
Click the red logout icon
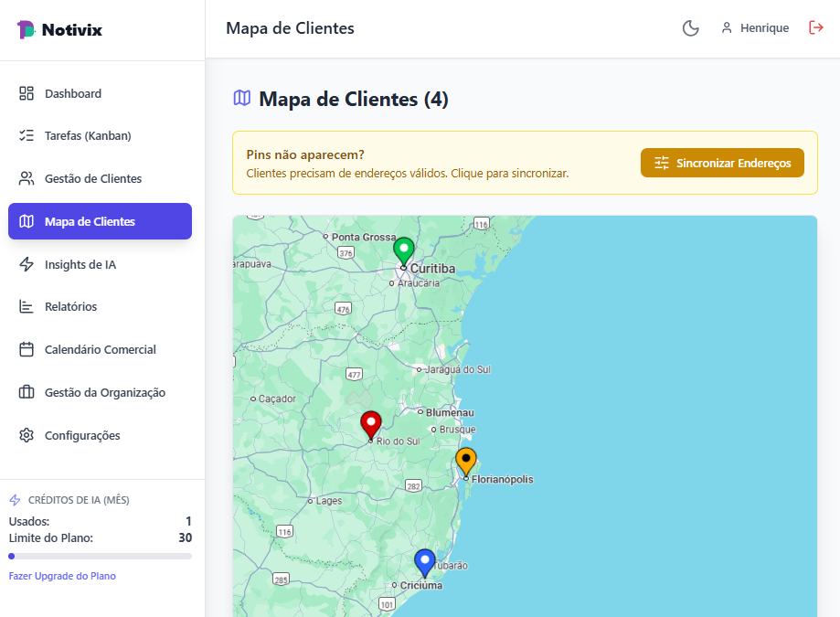815,27
